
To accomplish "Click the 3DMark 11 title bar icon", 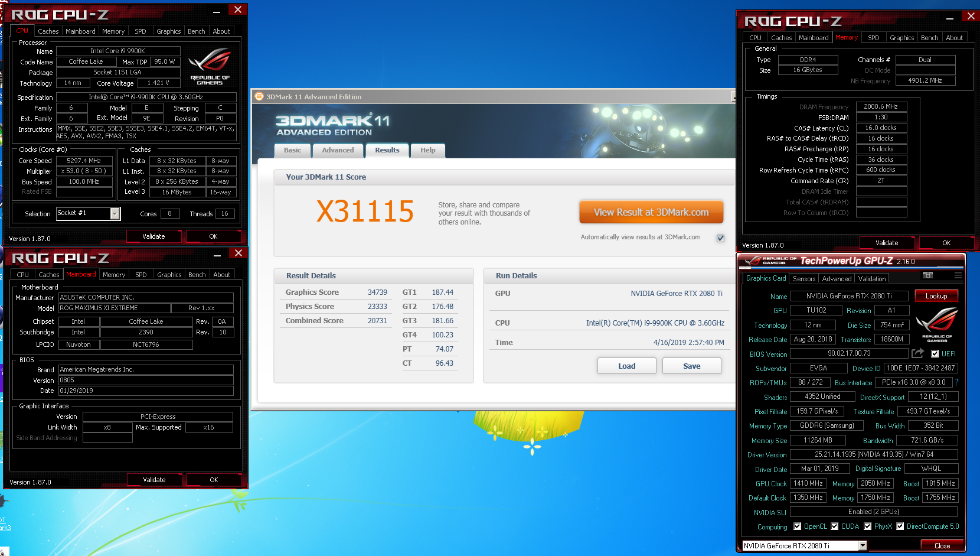I will coord(259,96).
